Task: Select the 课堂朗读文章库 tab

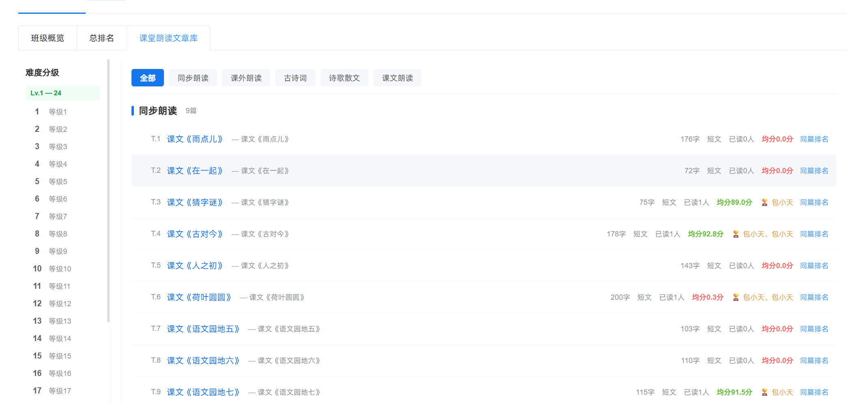Action: pyautogui.click(x=168, y=38)
